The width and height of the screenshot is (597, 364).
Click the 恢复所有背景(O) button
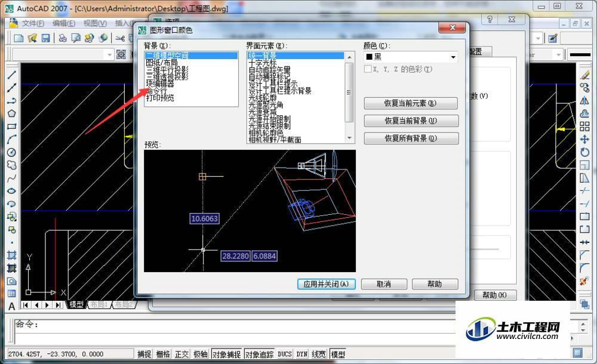pos(411,138)
